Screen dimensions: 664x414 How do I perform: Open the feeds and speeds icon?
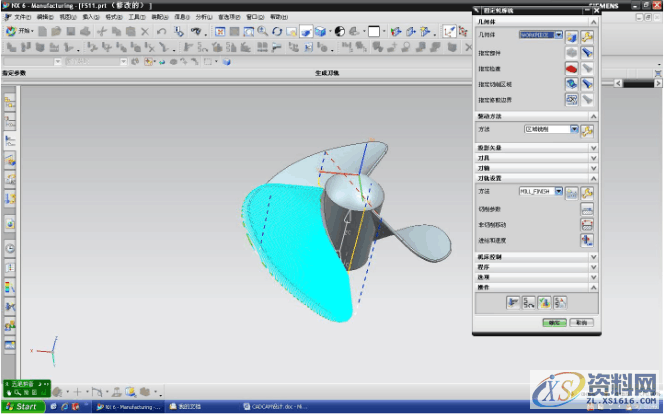(x=587, y=240)
